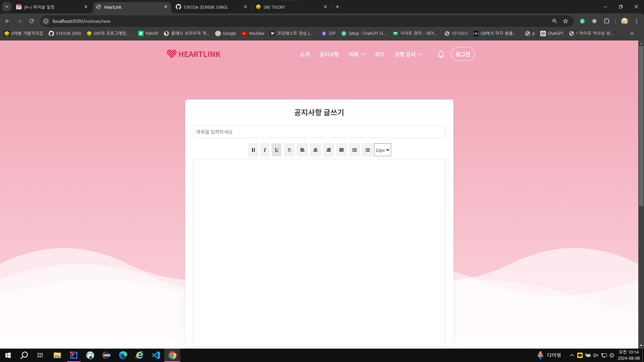Insert a bulleted list

pos(354,150)
